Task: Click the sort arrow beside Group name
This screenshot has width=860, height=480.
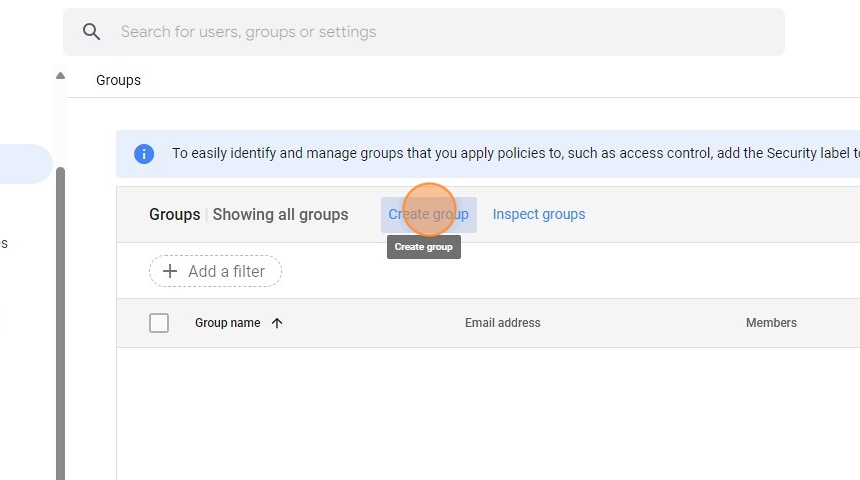Action: coord(277,323)
